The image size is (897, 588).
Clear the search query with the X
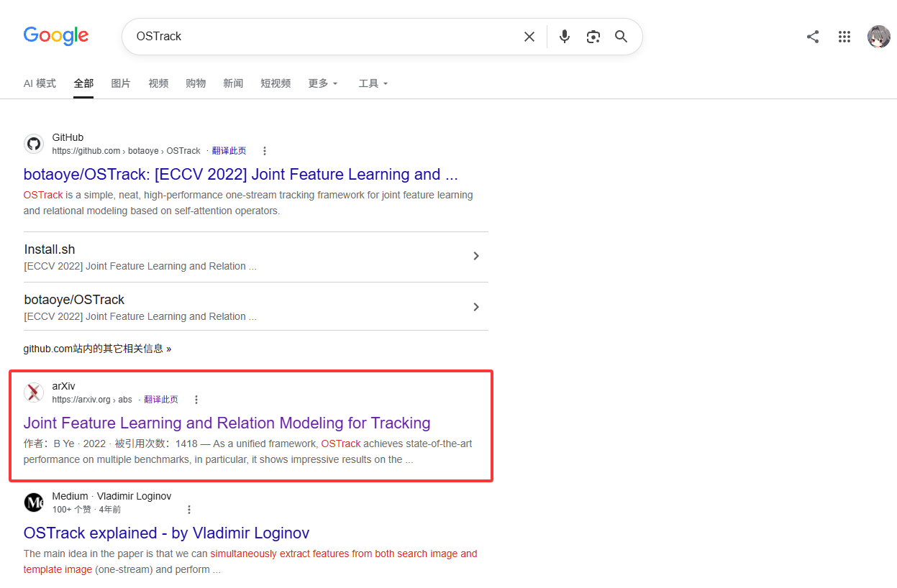point(529,37)
